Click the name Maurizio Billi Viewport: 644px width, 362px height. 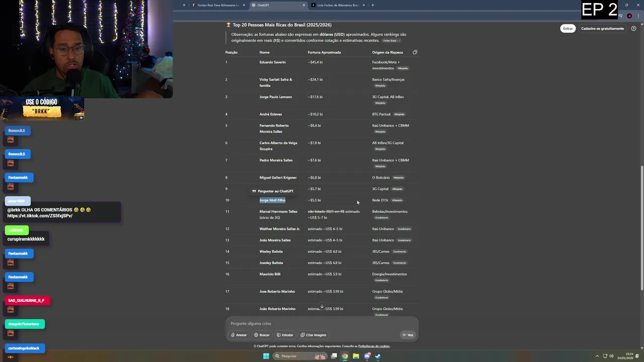coord(270,274)
